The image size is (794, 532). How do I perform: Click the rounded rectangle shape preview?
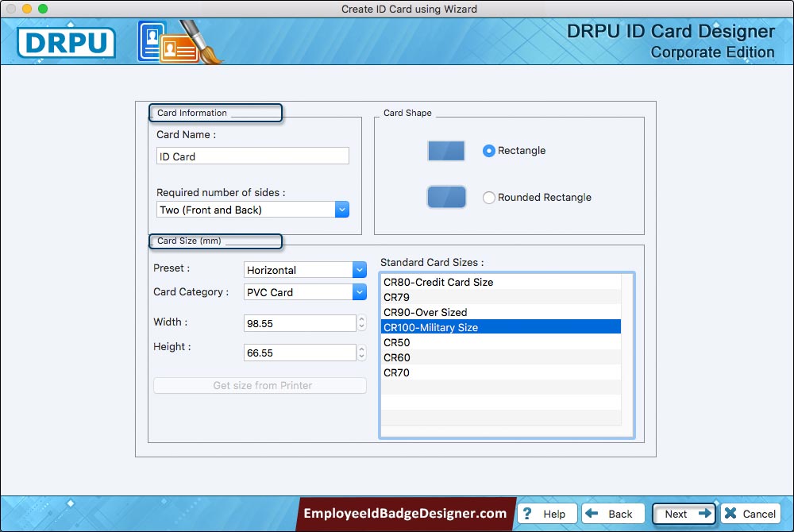(446, 197)
